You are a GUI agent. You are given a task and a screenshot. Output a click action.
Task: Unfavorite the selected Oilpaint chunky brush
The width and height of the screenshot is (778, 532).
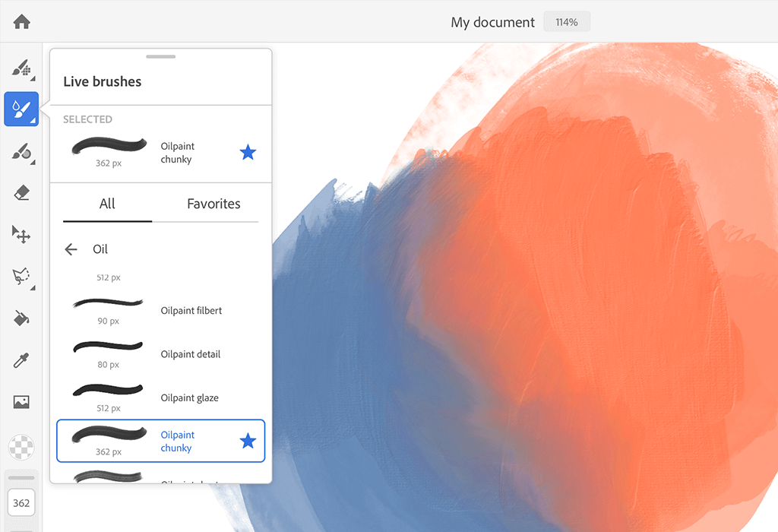pyautogui.click(x=248, y=152)
